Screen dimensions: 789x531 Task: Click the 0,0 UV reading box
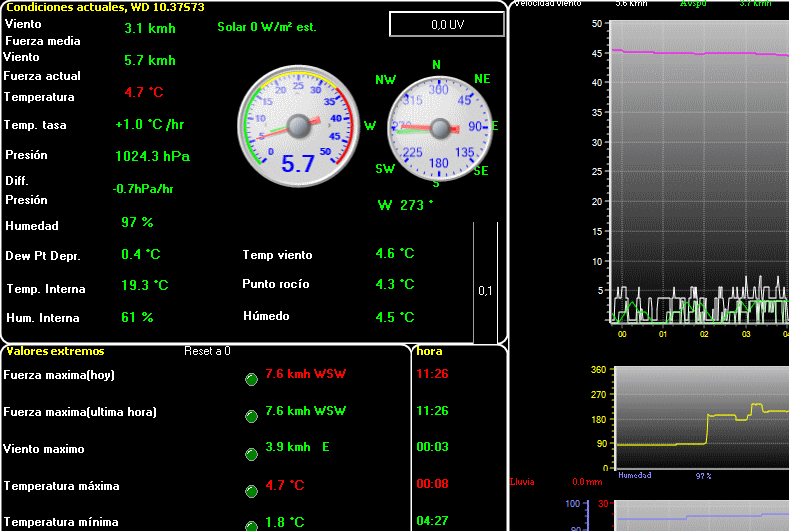click(446, 24)
